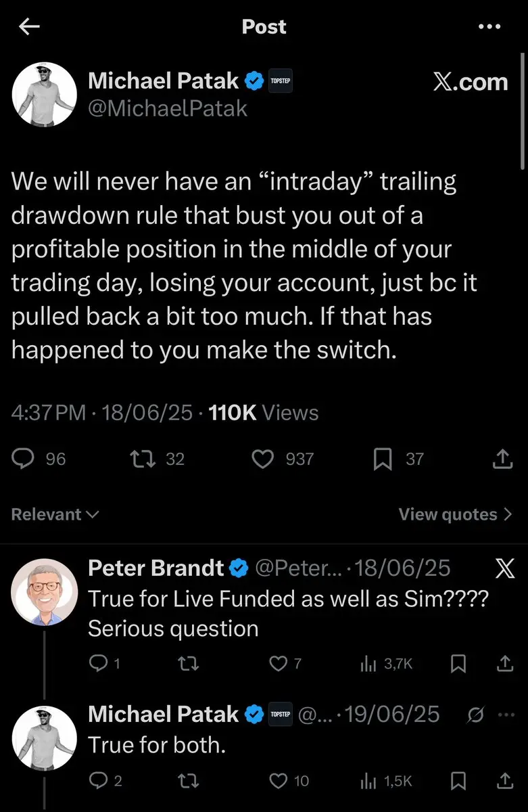Reply to Michael Patak's main post
The height and width of the screenshot is (812, 528).
[x=24, y=459]
